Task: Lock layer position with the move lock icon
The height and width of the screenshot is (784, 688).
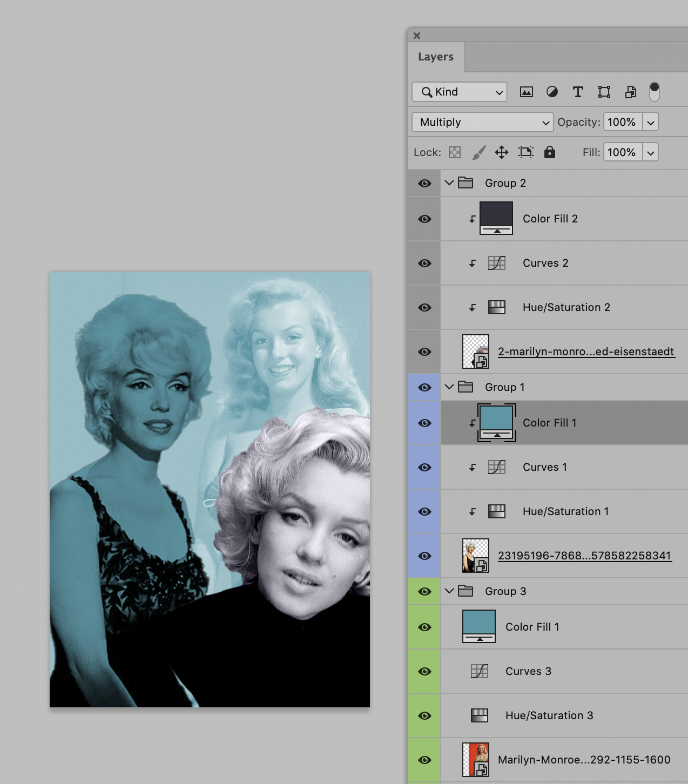Action: 502,152
